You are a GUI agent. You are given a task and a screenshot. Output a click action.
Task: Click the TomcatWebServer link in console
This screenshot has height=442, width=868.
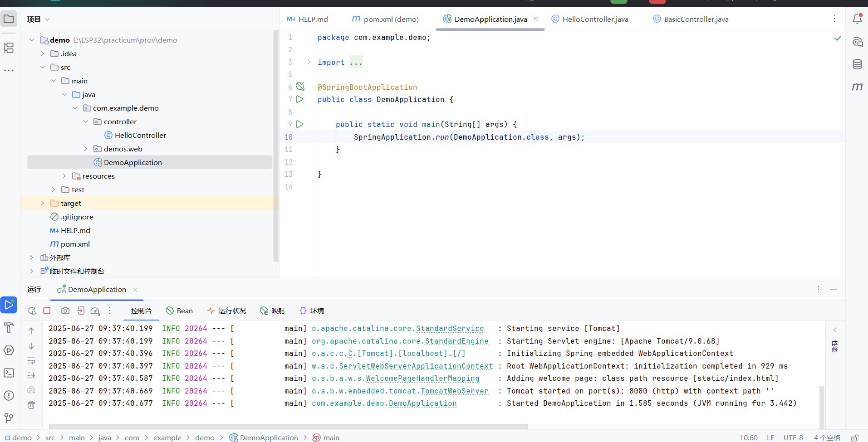pyautogui.click(x=454, y=391)
